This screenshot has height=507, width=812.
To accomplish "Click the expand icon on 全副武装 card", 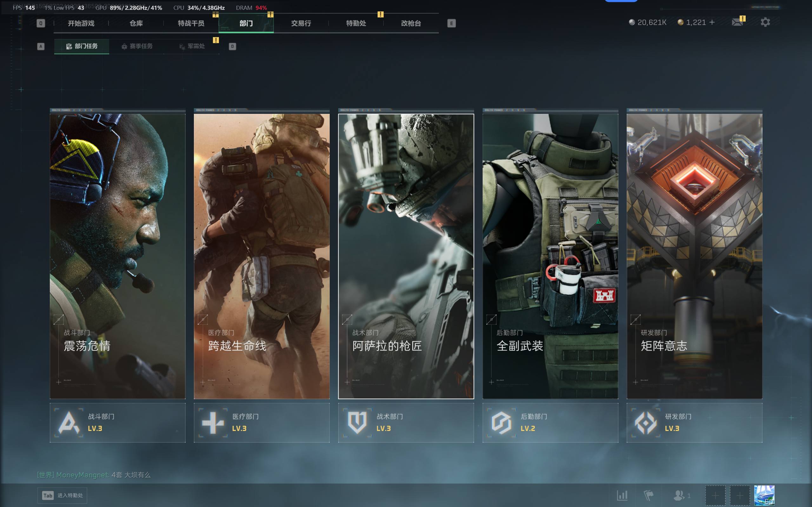I will 491,320.
